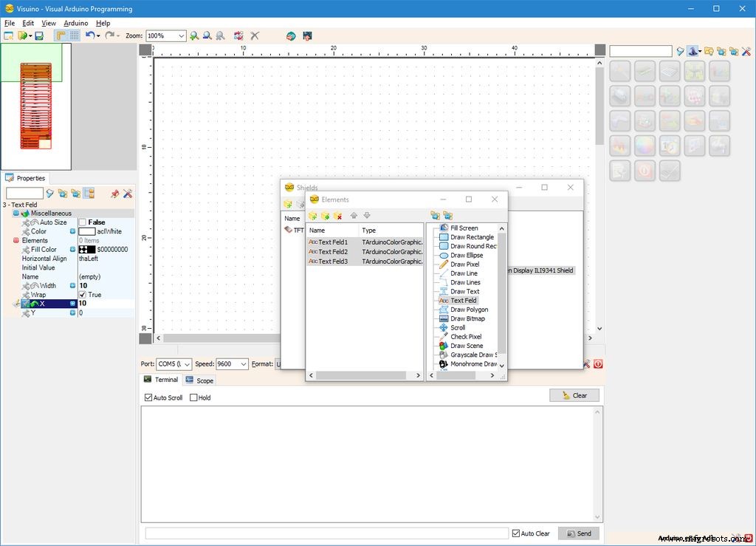
Task: Click the red delete element icon in Elements
Action: coord(338,216)
